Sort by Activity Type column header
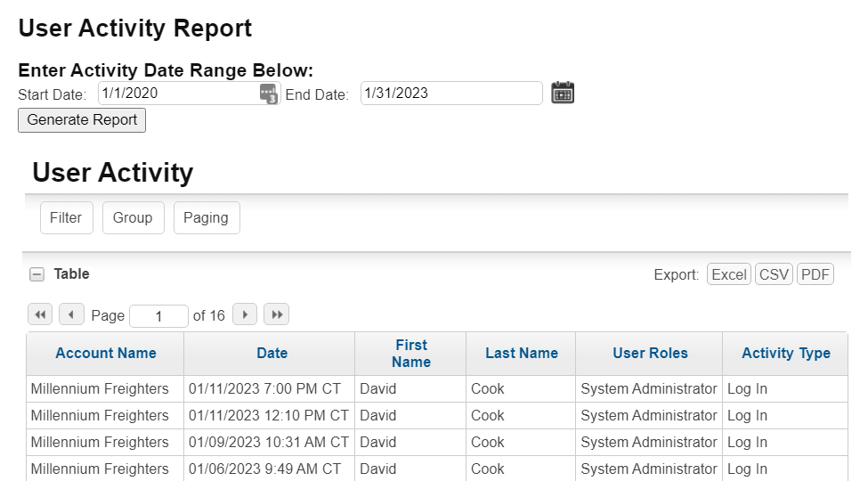 785,353
